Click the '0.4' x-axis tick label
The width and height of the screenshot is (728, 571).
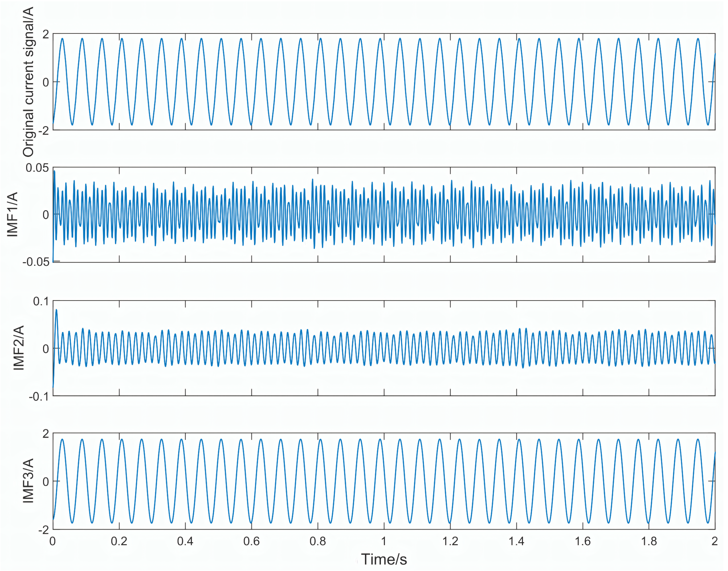click(185, 541)
